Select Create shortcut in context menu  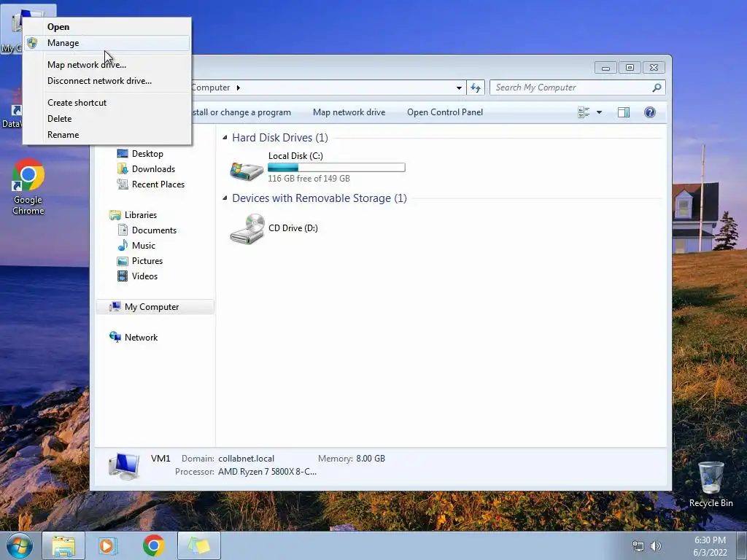tap(107, 102)
